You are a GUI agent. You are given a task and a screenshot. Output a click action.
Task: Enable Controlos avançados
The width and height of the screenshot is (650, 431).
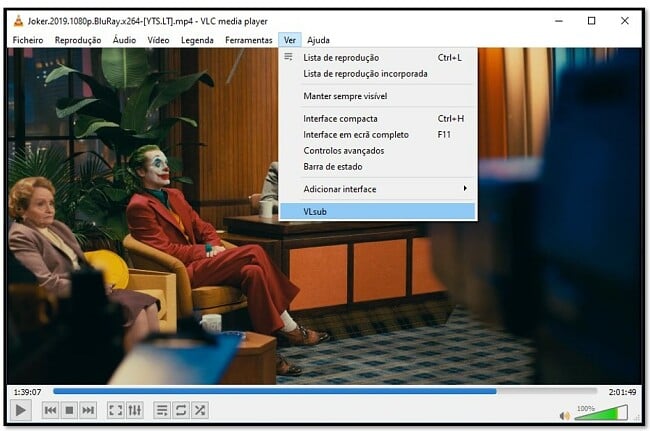pyautogui.click(x=378, y=151)
